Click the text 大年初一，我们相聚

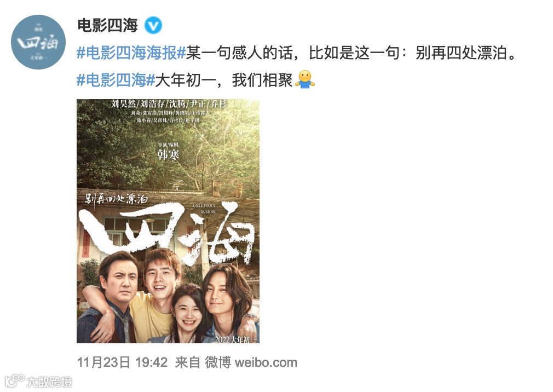224,80
